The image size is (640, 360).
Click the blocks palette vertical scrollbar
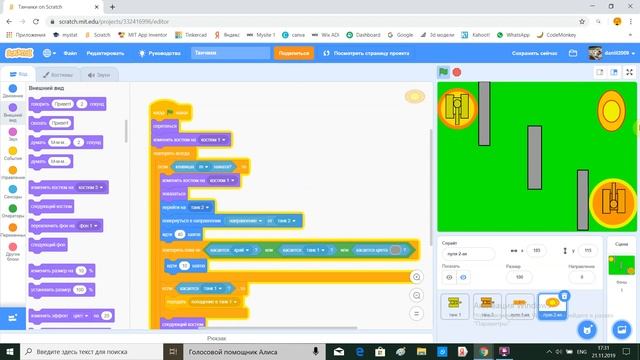click(x=126, y=131)
